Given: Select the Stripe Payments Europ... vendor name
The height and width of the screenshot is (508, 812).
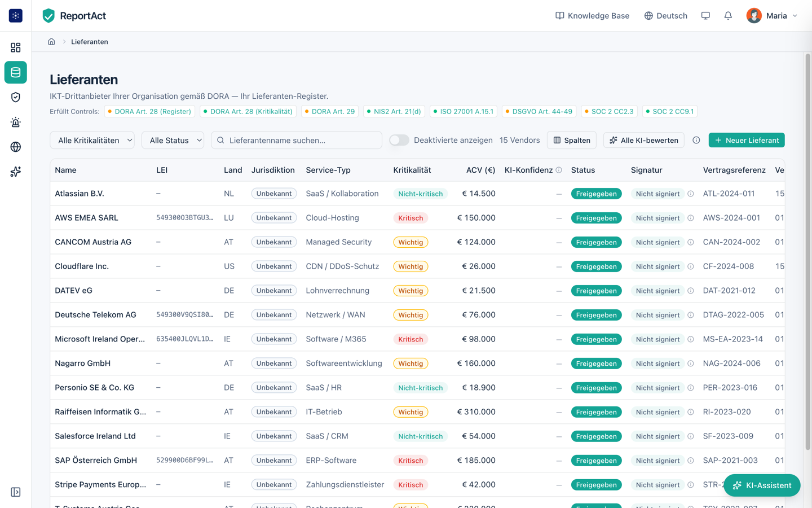Looking at the screenshot, I should [100, 485].
